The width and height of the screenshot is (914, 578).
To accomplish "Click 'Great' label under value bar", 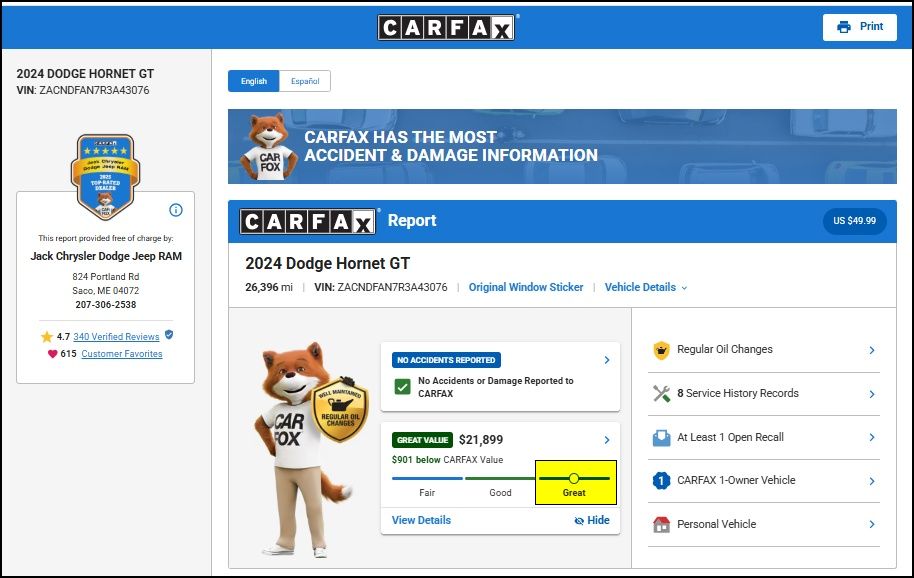I will tap(574, 493).
